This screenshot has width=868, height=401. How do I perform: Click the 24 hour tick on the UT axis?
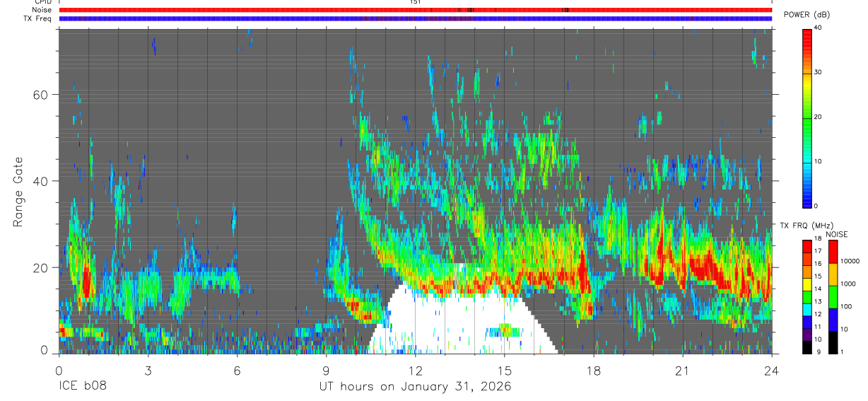pyautogui.click(x=771, y=370)
